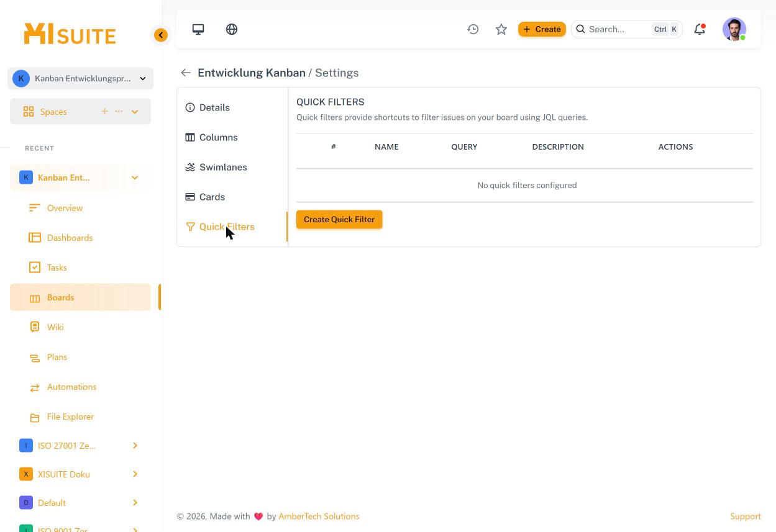
Task: Click the Default project badge icon
Action: 26,503
